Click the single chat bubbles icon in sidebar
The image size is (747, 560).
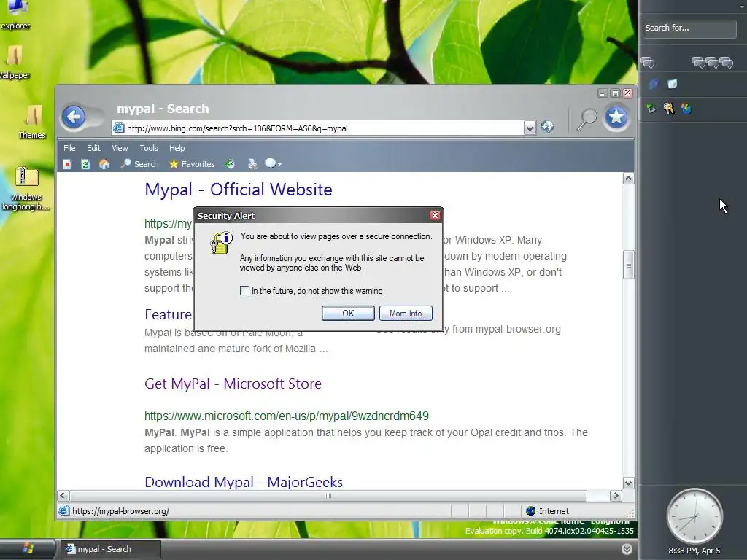pyautogui.click(x=648, y=63)
